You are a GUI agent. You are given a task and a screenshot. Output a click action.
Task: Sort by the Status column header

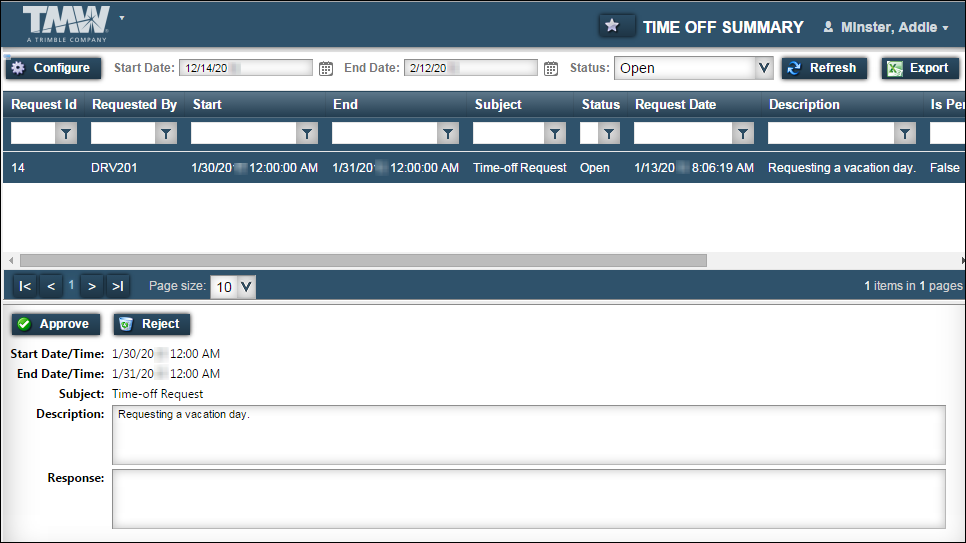601,104
